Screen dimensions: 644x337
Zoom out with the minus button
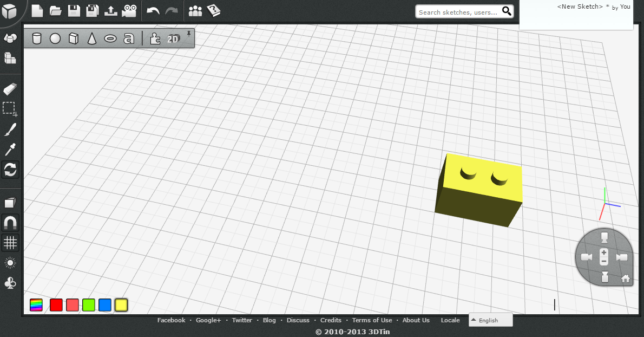604,261
